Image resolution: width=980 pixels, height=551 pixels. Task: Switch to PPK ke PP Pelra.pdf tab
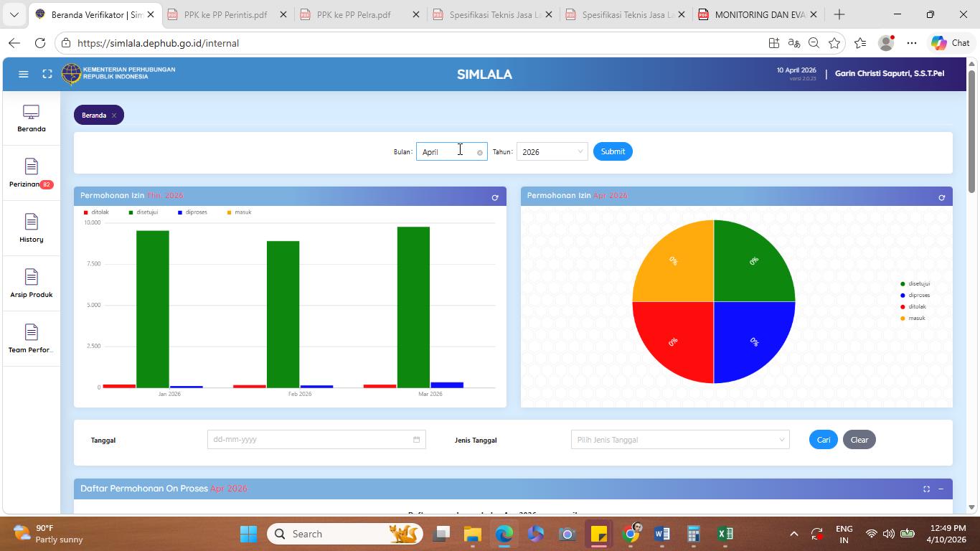[x=354, y=14]
